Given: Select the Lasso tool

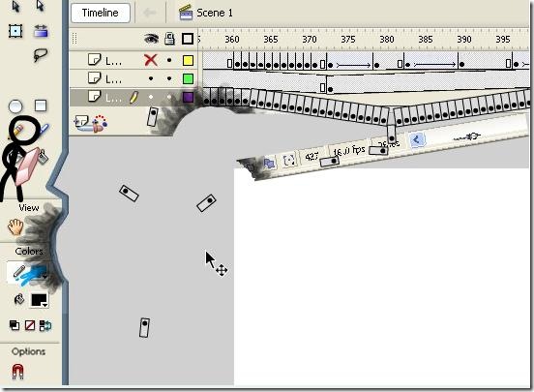Looking at the screenshot, I should 41,55.
